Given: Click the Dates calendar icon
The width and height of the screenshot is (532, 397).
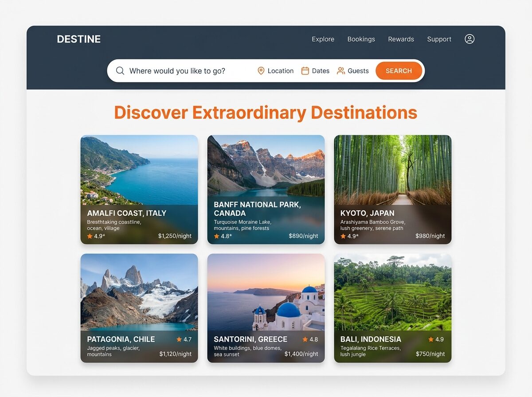Looking at the screenshot, I should pos(305,71).
